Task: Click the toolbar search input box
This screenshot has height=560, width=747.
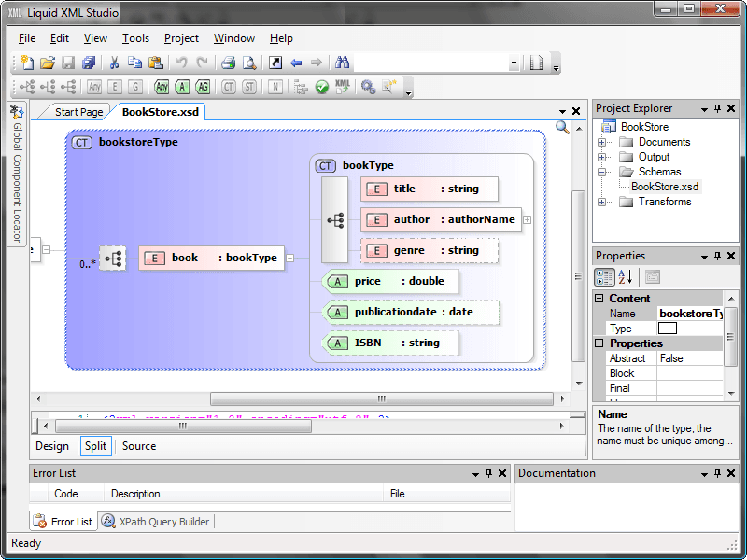Action: 431,63
